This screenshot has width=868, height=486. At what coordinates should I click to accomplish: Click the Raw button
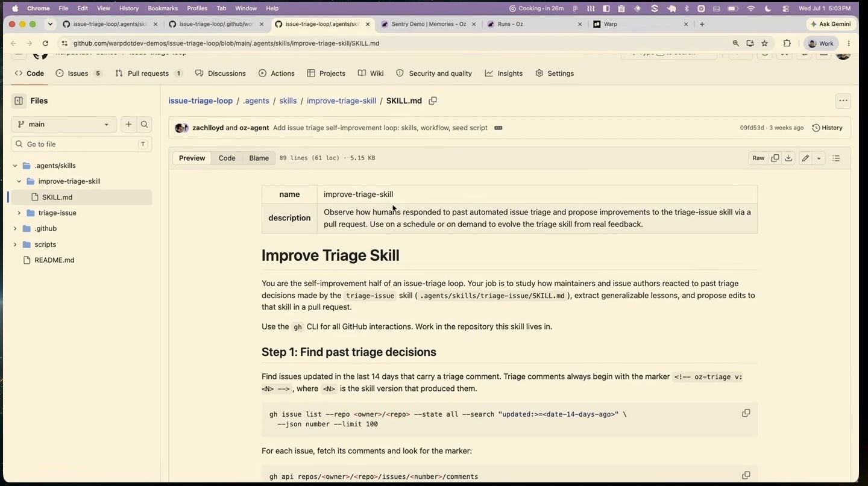click(758, 158)
